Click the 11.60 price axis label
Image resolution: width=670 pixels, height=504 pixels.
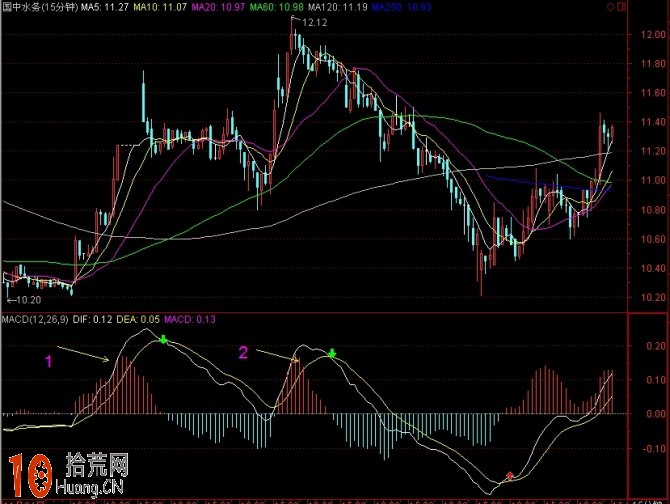(x=653, y=93)
